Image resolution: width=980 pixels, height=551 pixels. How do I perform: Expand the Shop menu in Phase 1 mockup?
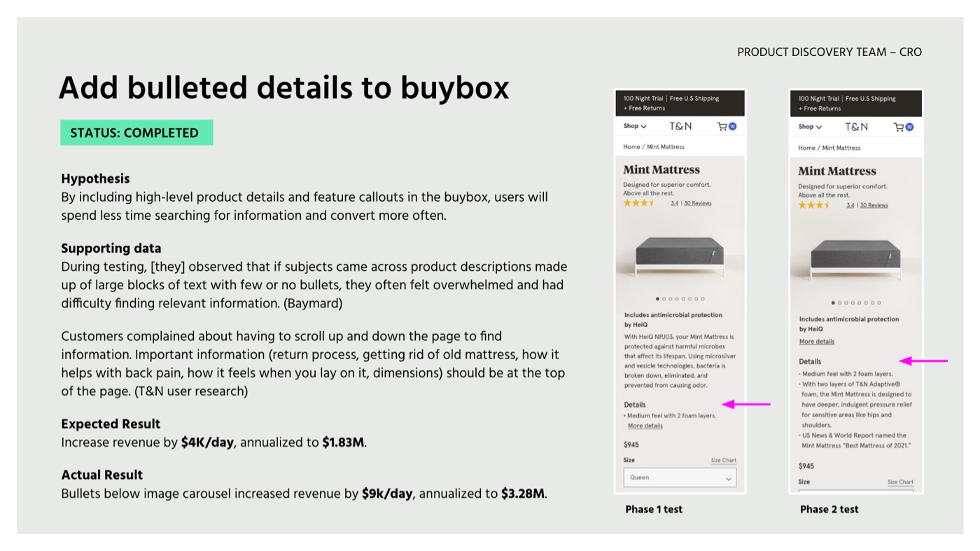pos(635,127)
